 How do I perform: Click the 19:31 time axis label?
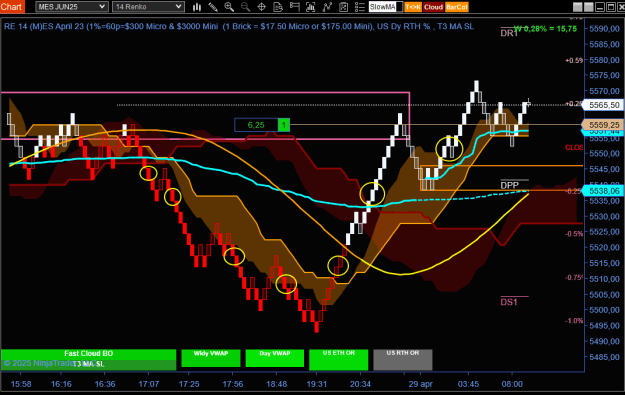tap(316, 384)
